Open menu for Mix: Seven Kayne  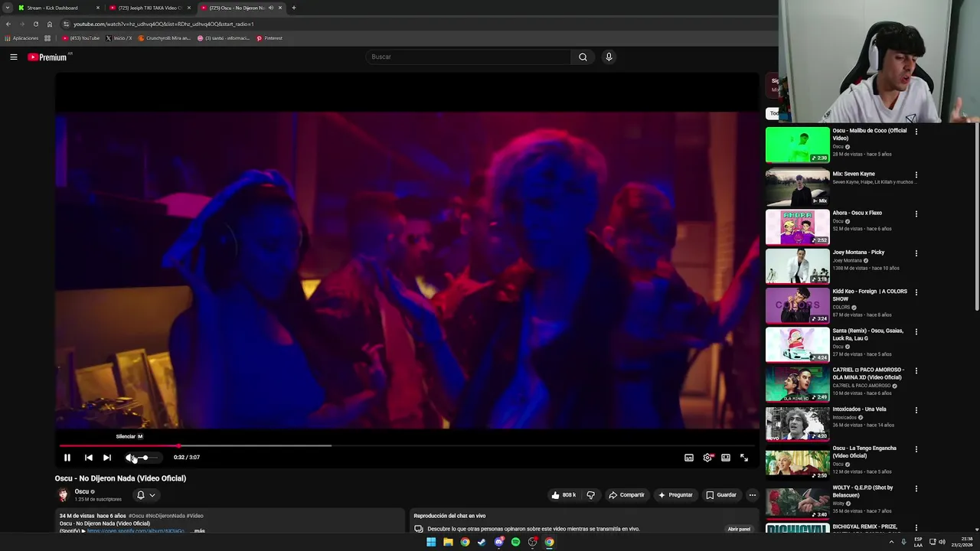point(916,174)
